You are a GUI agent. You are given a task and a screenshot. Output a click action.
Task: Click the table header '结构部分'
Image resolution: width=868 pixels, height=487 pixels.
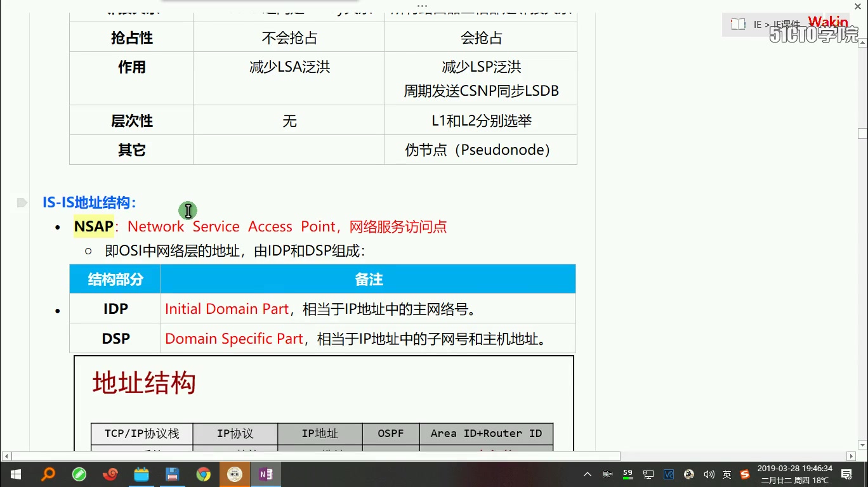click(x=115, y=279)
